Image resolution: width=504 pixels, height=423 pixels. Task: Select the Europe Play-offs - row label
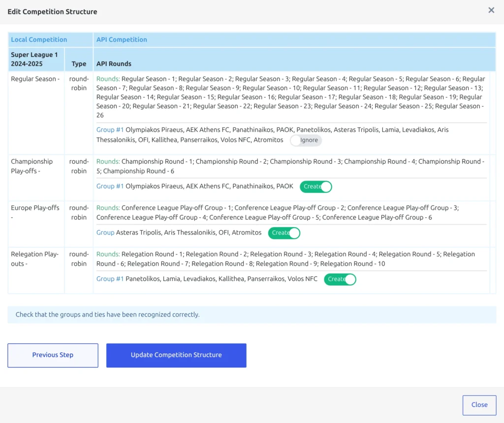point(35,212)
